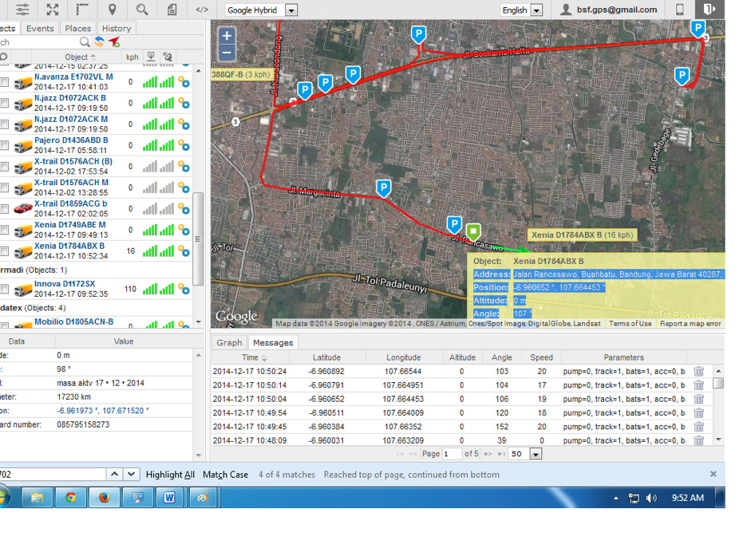Switch to the Graph tab

pyautogui.click(x=229, y=342)
